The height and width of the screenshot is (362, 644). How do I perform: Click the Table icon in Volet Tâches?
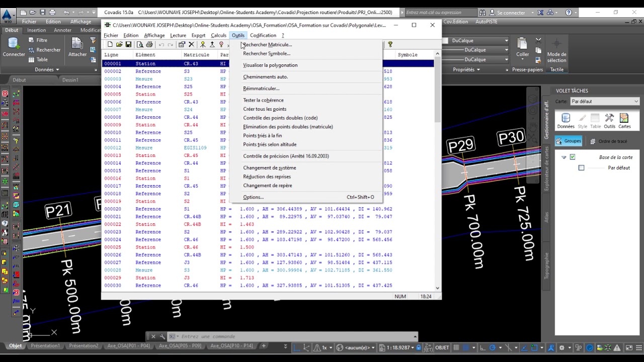[595, 121]
